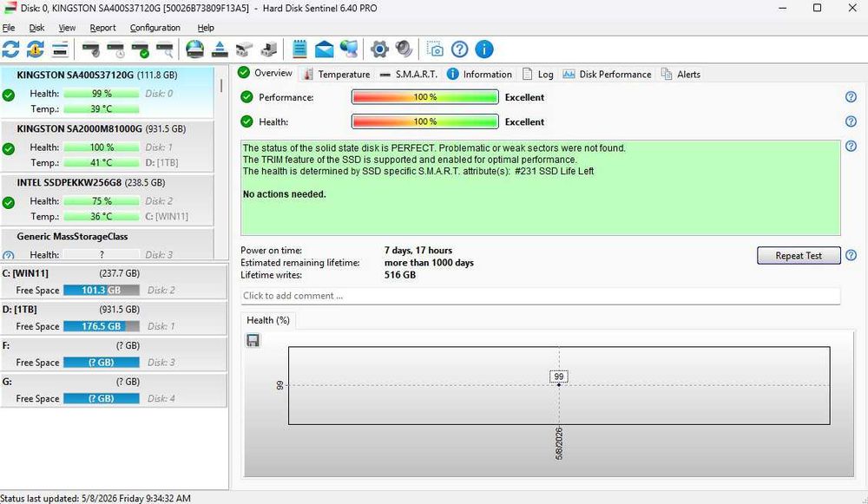868x504 pixels.
Task: Select the C: [WIN11] partition entry
Action: tap(114, 282)
